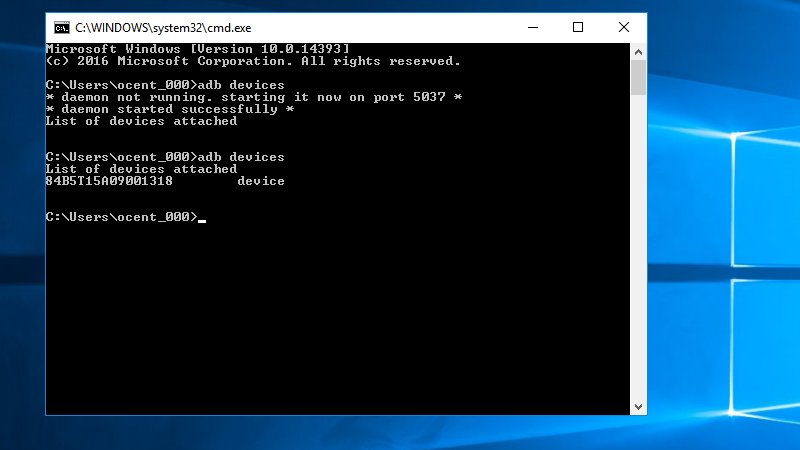Image resolution: width=800 pixels, height=450 pixels.
Task: Click the 'daemon started successfully' line
Action: pyautogui.click(x=170, y=109)
